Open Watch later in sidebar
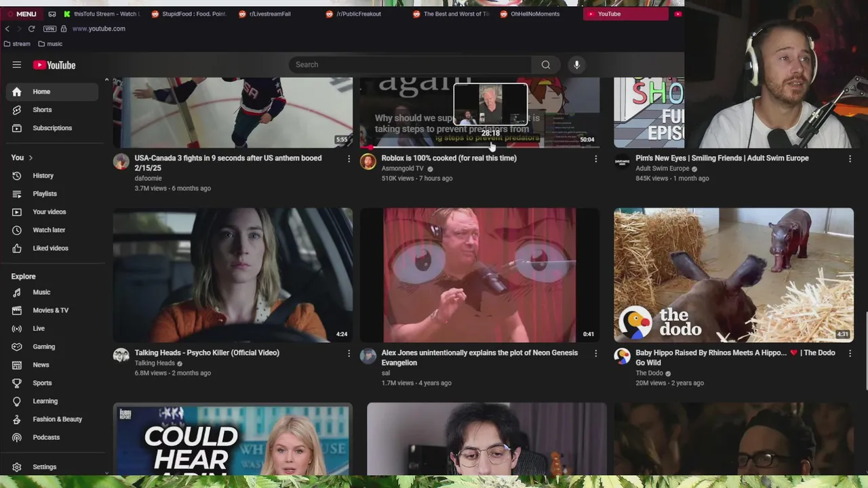Screen dimensions: 868x488 [52, 230]
